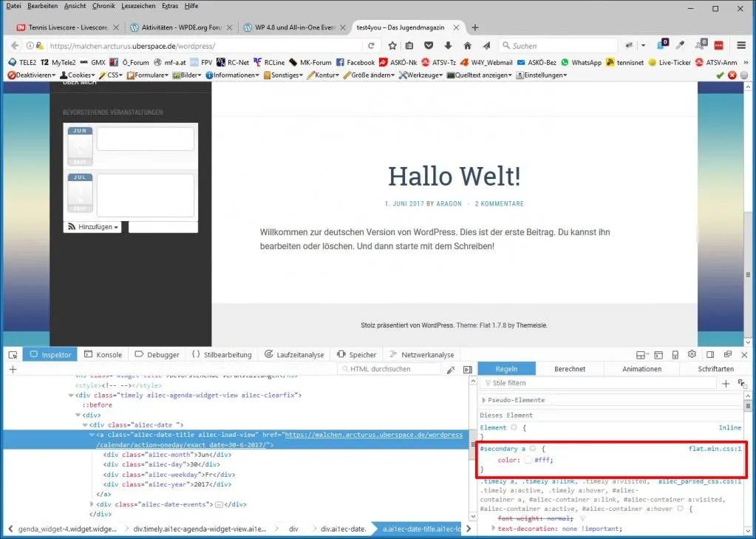The height and width of the screenshot is (539, 756).
Task: Switch to Berechnet sidebar tab
Action: tap(570, 369)
